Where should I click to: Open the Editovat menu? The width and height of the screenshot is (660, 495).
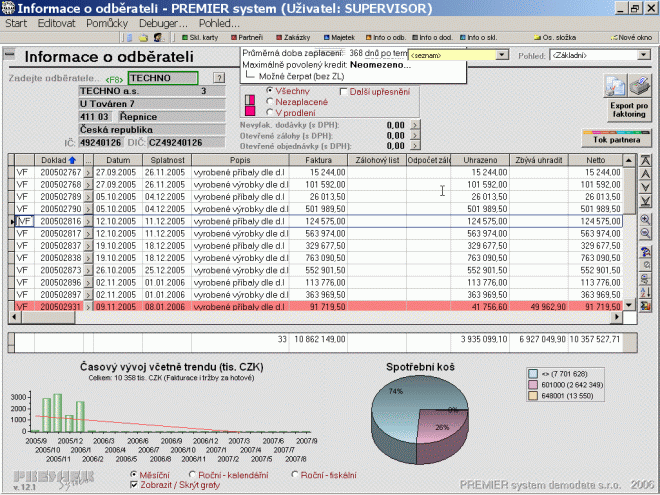pyautogui.click(x=56, y=24)
